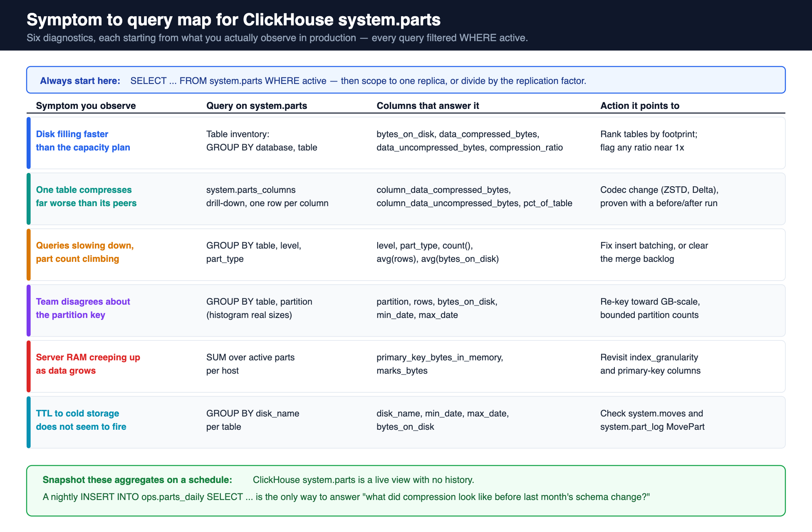Image resolution: width=812 pixels, height=532 pixels.
Task: Select 'TTL to cold storage does not seem to fire'
Action: pyautogui.click(x=81, y=420)
